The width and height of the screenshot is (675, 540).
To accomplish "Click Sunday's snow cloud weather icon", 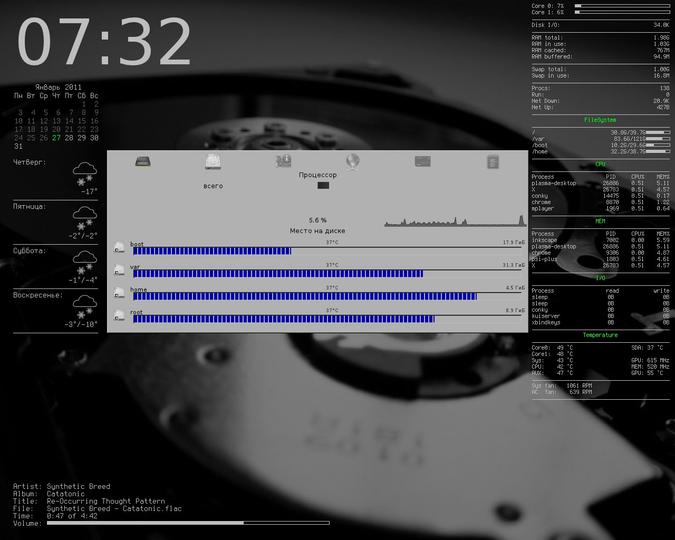I will point(85,307).
